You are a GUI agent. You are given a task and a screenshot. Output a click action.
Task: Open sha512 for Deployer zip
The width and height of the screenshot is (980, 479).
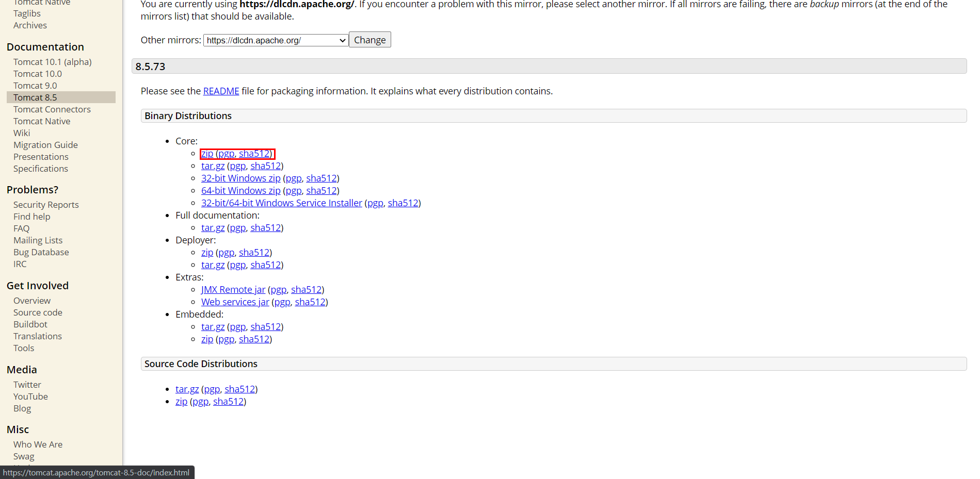tap(254, 253)
